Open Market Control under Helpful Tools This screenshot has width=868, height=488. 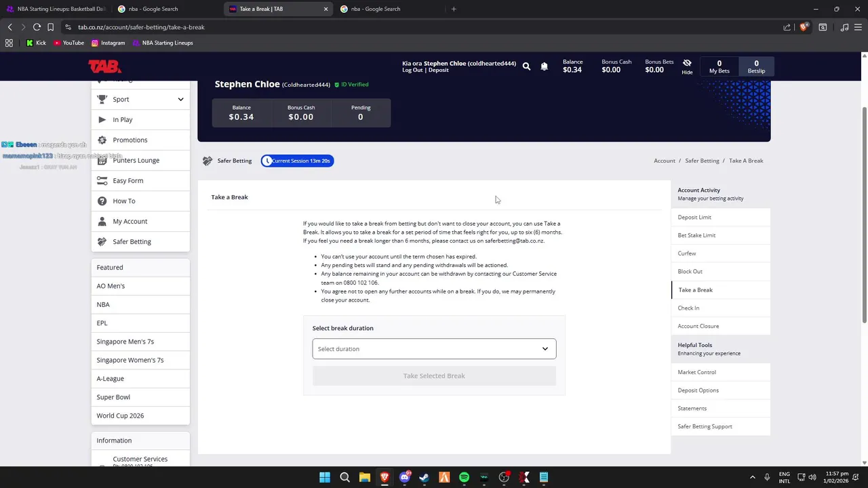721,372
